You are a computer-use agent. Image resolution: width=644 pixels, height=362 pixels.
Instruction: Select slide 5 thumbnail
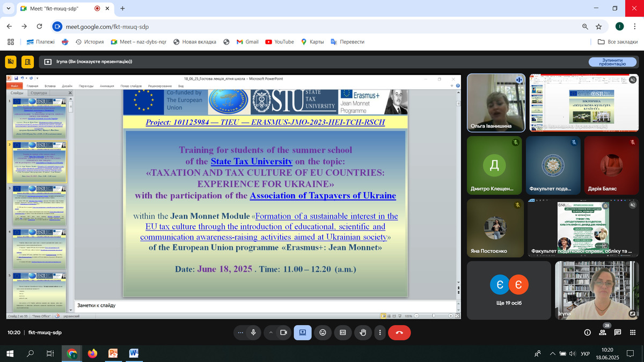[39, 292]
